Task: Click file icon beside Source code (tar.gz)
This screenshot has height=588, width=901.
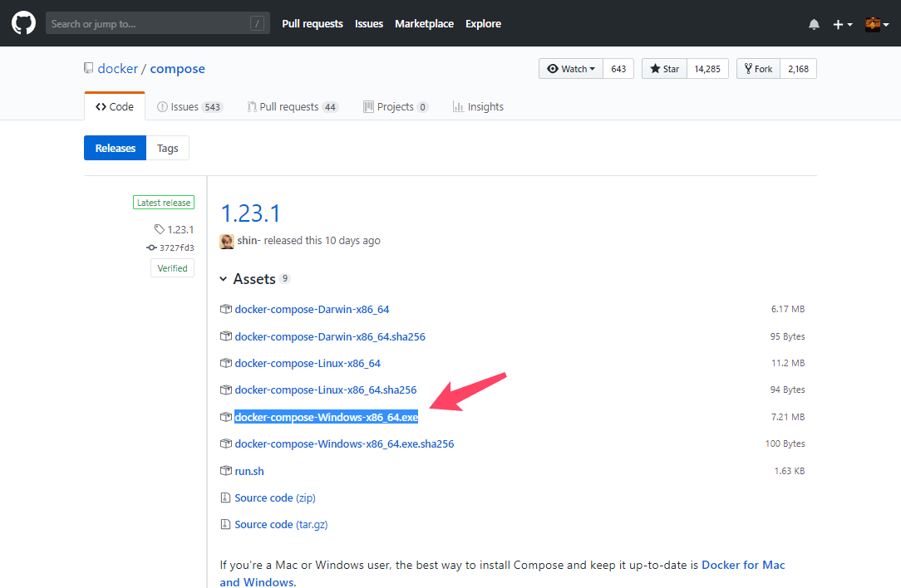Action: coord(225,524)
